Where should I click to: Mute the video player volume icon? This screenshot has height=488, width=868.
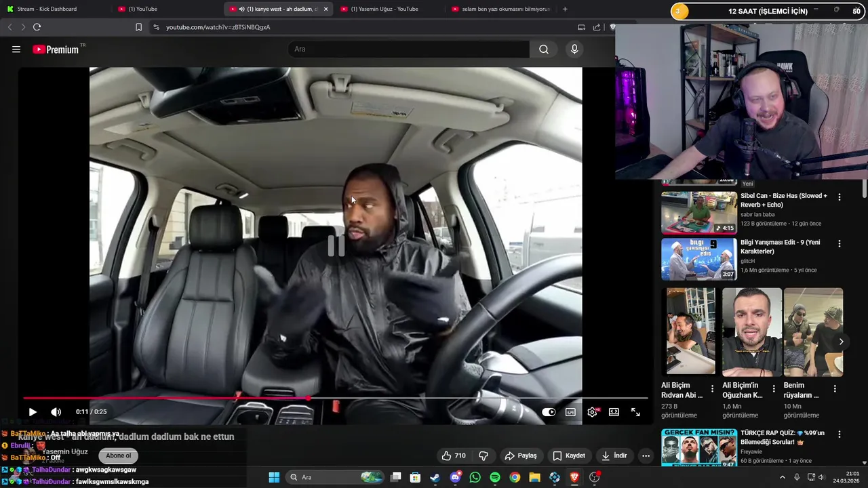point(56,412)
